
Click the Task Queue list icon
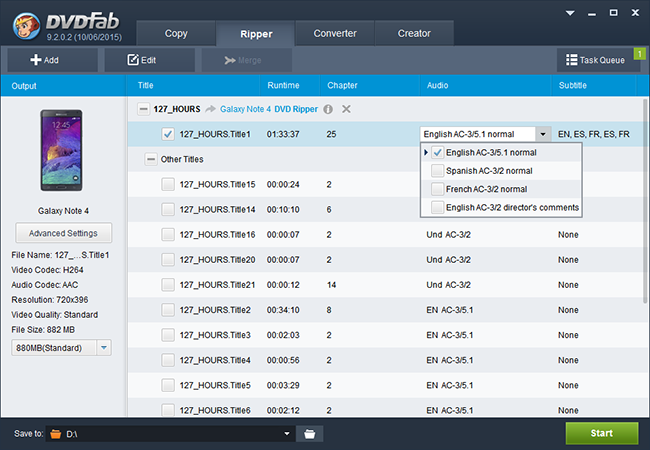[x=572, y=60]
